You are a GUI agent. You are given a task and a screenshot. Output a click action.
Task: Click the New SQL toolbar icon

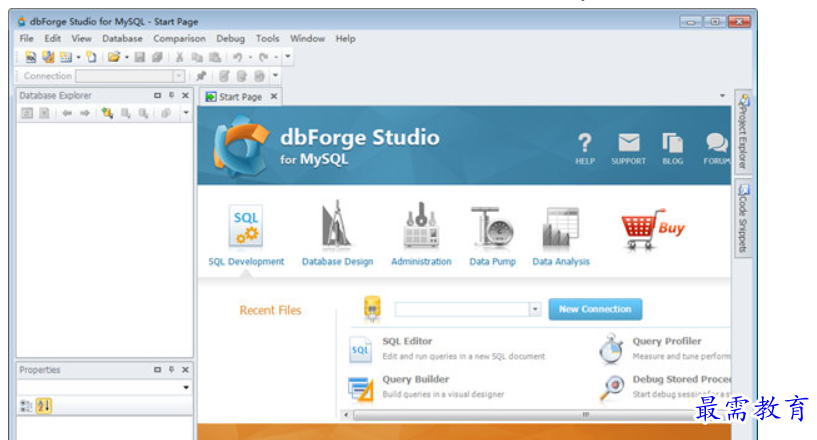pos(31,57)
